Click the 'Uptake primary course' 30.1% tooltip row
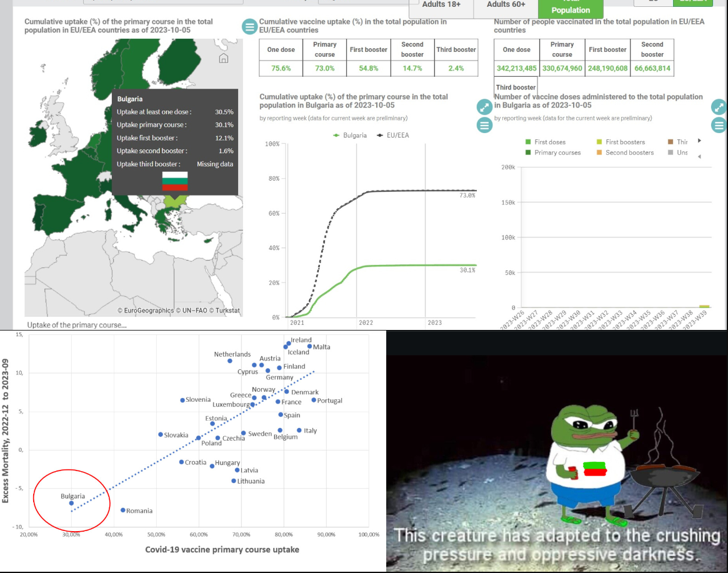Viewport: 728px width, 573px height. click(x=174, y=125)
